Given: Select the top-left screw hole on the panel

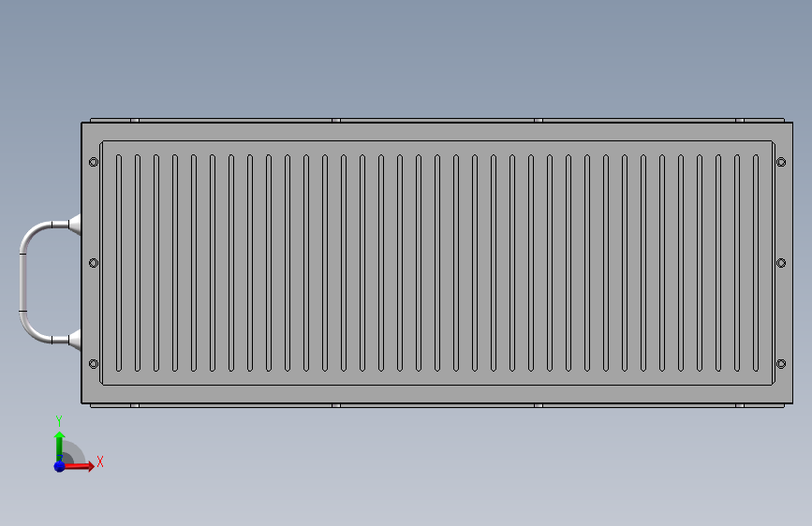Looking at the screenshot, I should (94, 162).
